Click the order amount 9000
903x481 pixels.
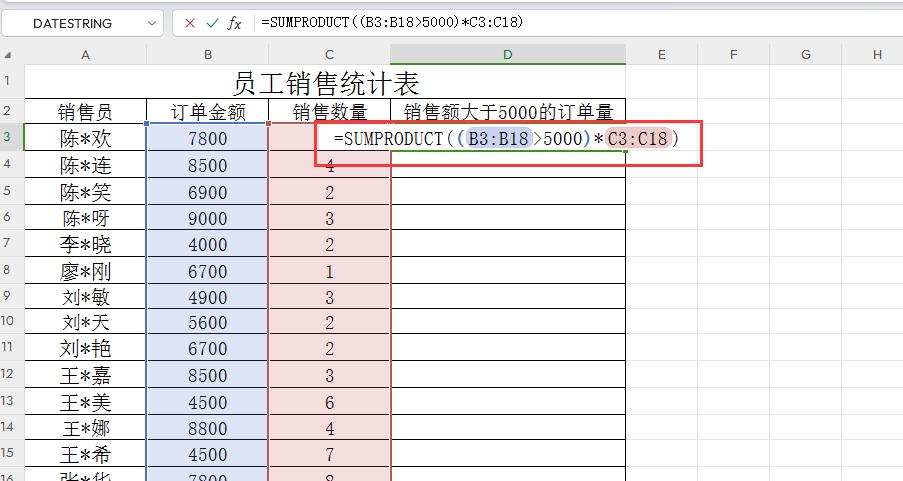[x=207, y=218]
